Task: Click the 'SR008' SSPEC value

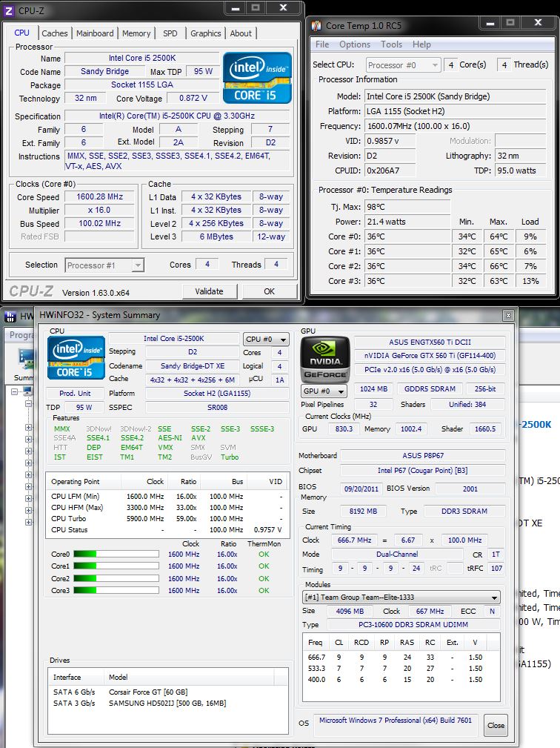Action: click(217, 408)
